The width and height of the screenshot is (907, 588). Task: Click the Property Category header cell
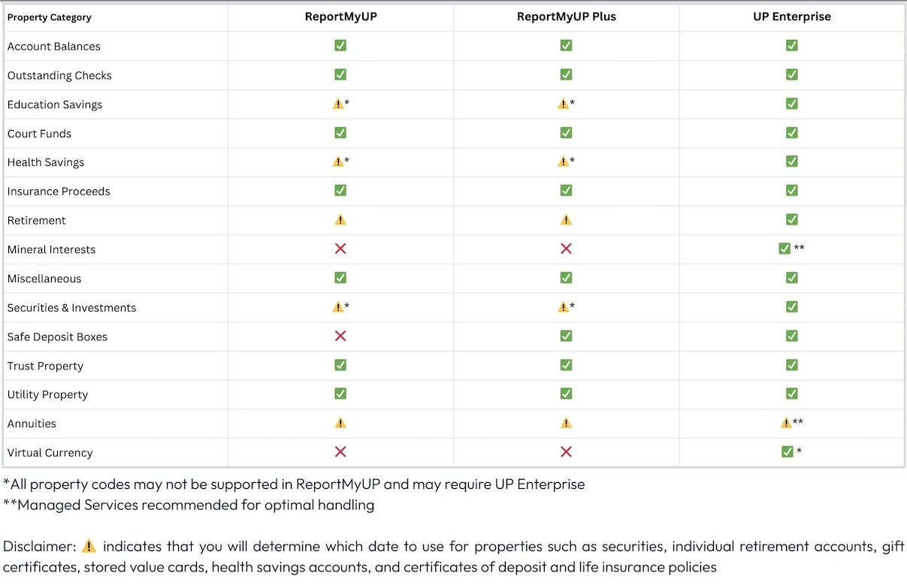point(50,17)
